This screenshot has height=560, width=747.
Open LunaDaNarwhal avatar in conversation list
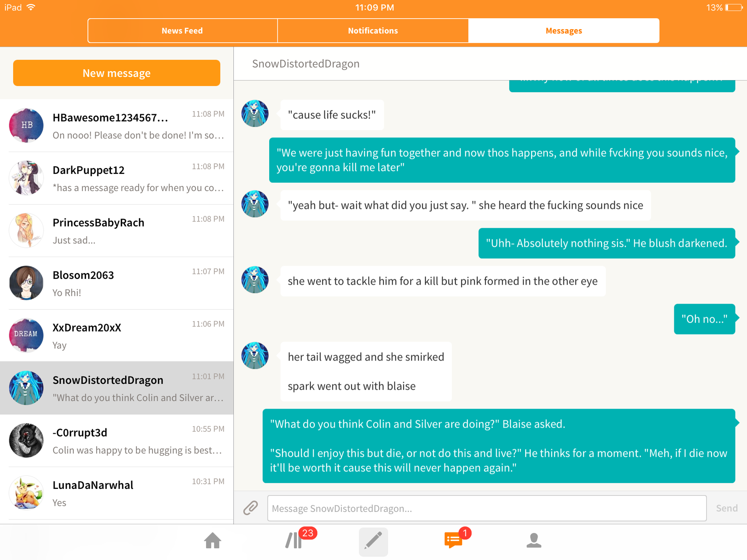point(26,493)
